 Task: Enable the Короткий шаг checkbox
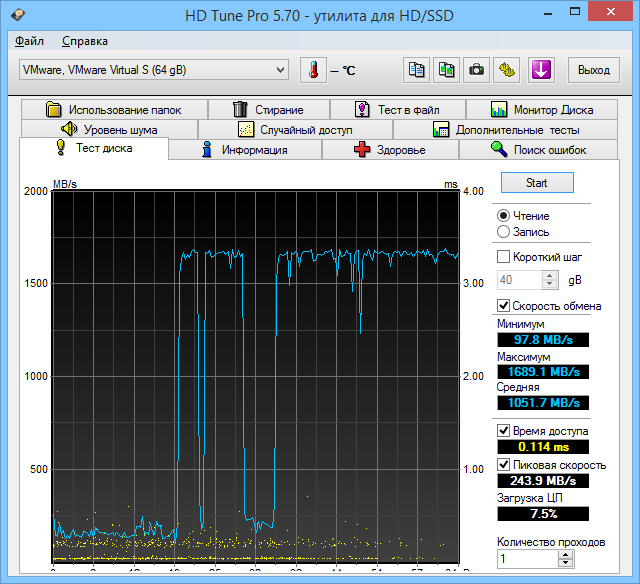[x=504, y=257]
